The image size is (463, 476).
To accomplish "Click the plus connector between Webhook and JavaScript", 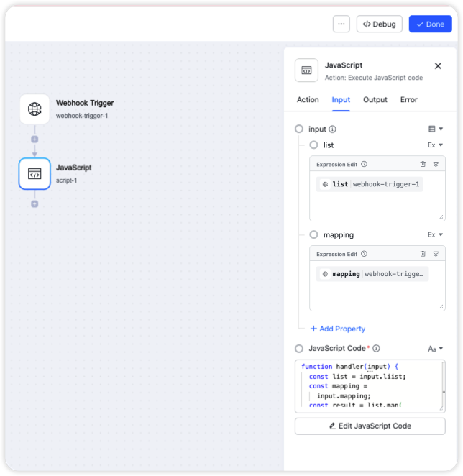I will pos(35,139).
